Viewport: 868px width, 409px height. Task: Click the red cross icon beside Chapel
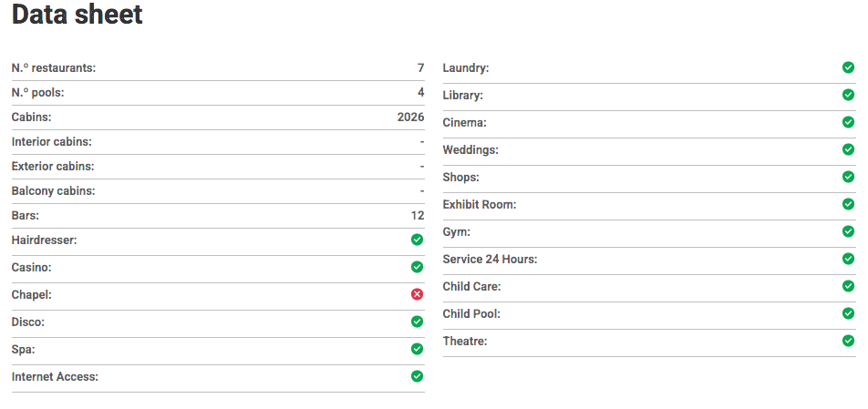(417, 294)
